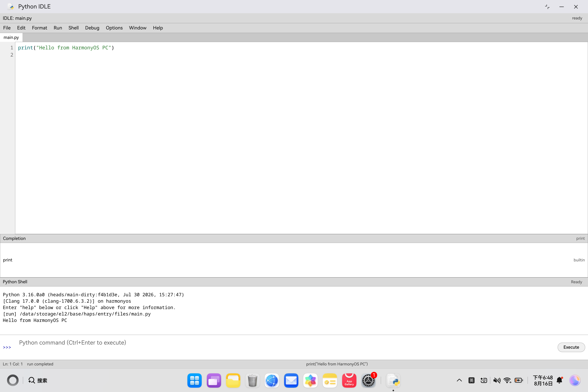Screen dimensions: 588x392
Task: Click the Execute button
Action: (x=571, y=347)
